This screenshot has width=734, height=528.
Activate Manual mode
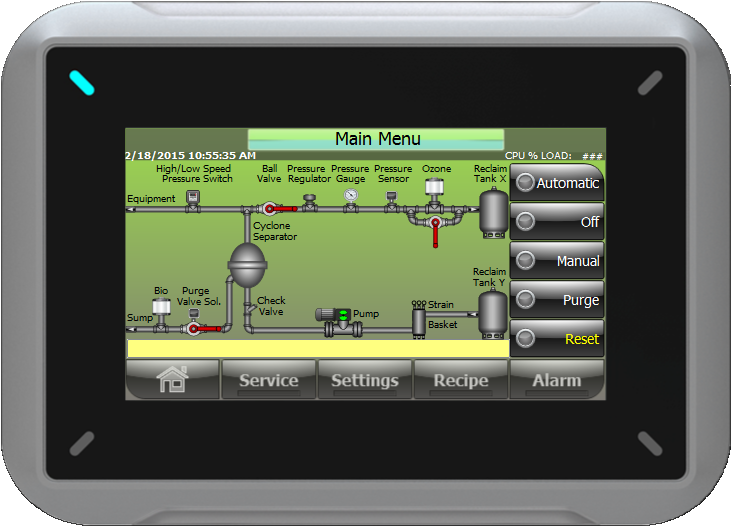[557, 261]
